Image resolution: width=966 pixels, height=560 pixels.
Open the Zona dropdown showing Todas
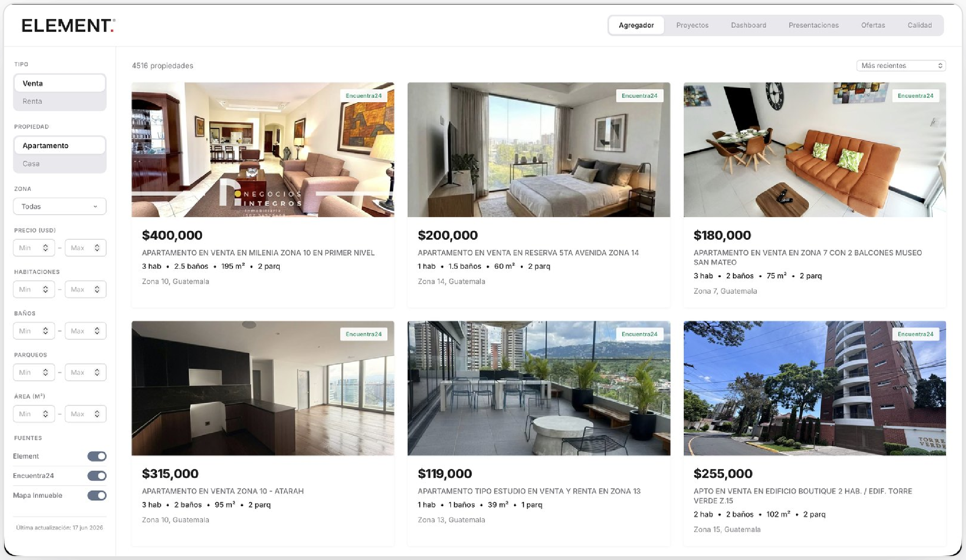coord(60,206)
